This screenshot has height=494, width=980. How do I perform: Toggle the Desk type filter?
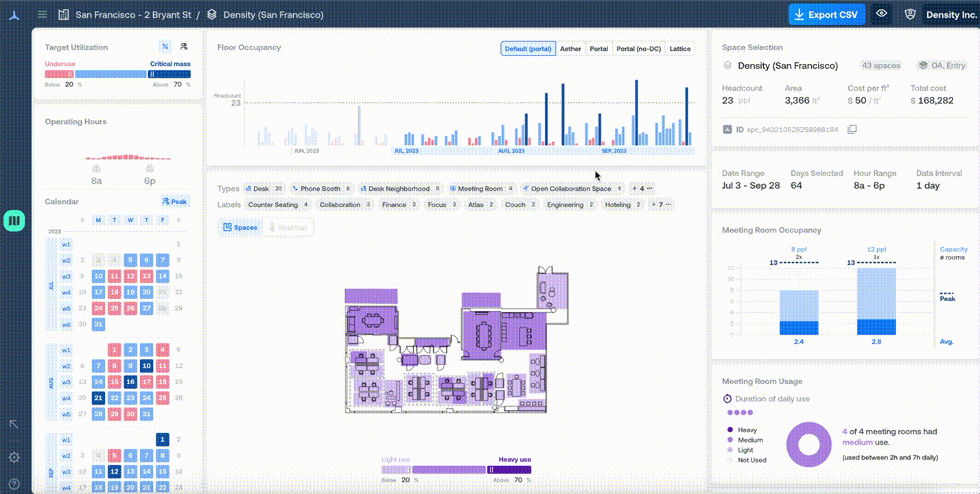click(264, 189)
